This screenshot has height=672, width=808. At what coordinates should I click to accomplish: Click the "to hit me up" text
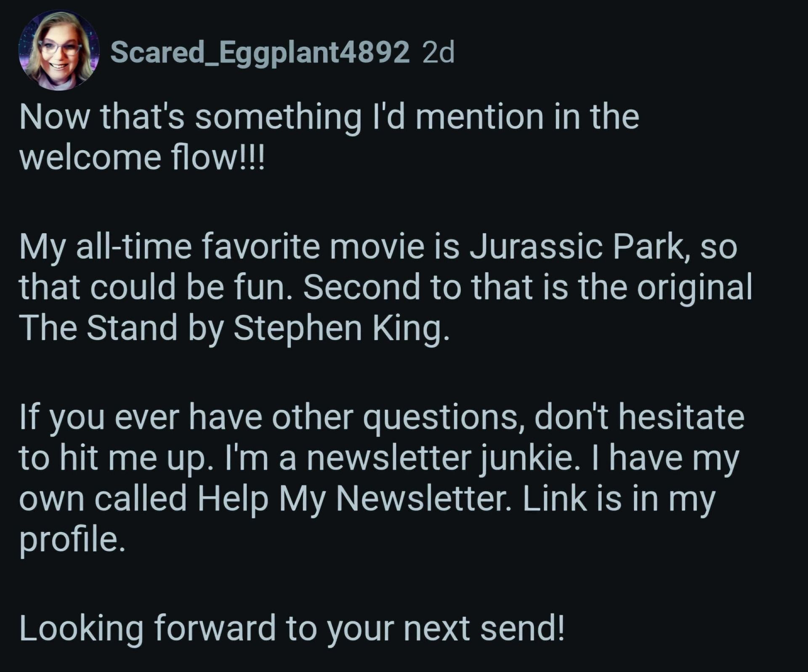click(x=113, y=458)
